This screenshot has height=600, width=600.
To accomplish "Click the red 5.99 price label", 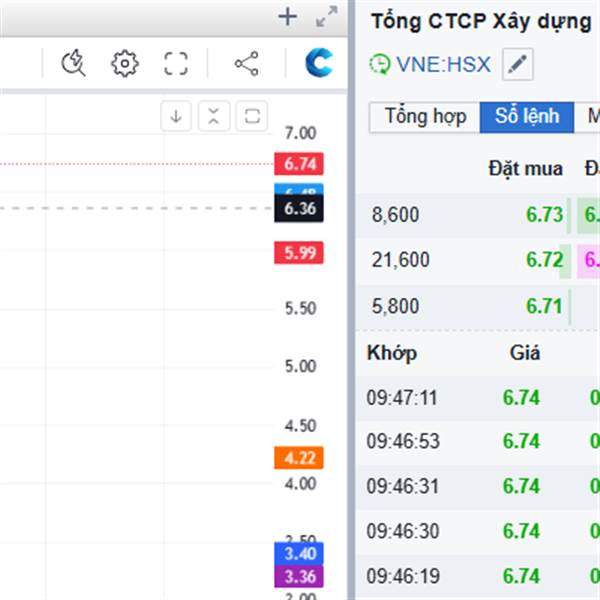I will tap(299, 253).
